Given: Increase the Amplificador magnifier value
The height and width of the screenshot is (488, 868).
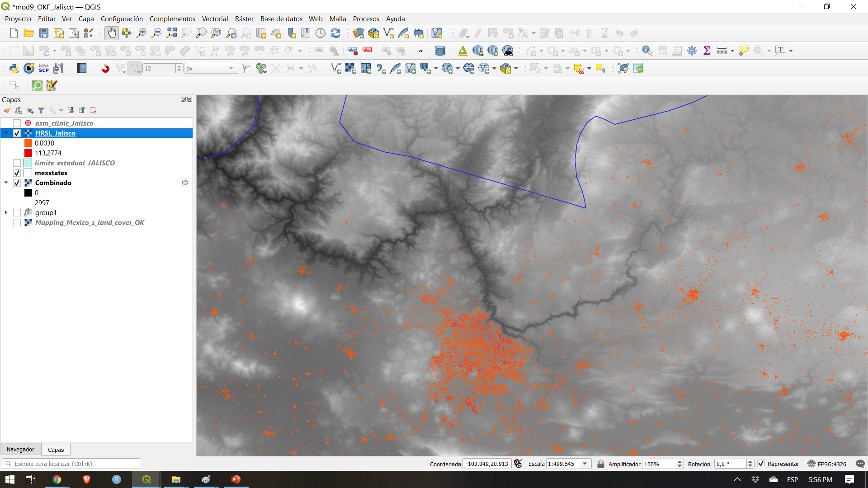Looking at the screenshot, I should pyautogui.click(x=679, y=461).
